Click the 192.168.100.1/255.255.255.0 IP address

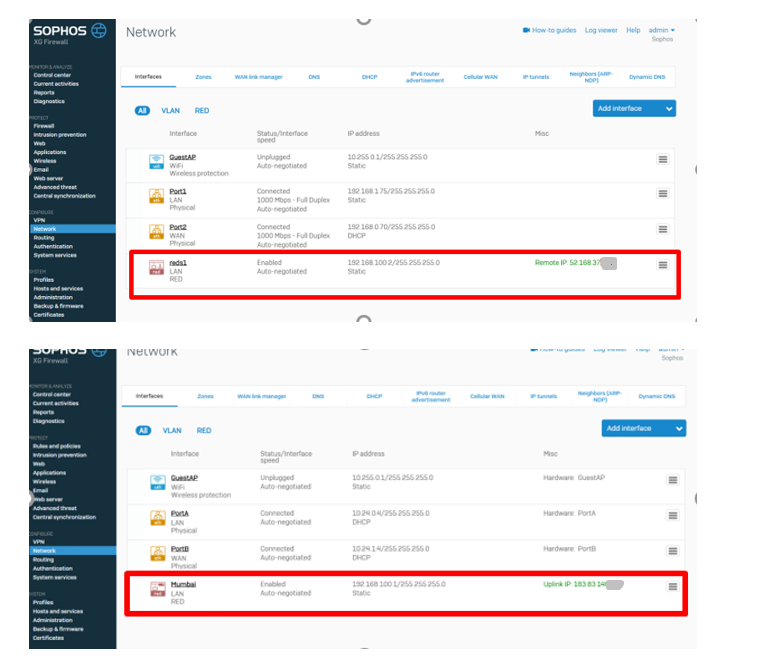click(x=399, y=584)
